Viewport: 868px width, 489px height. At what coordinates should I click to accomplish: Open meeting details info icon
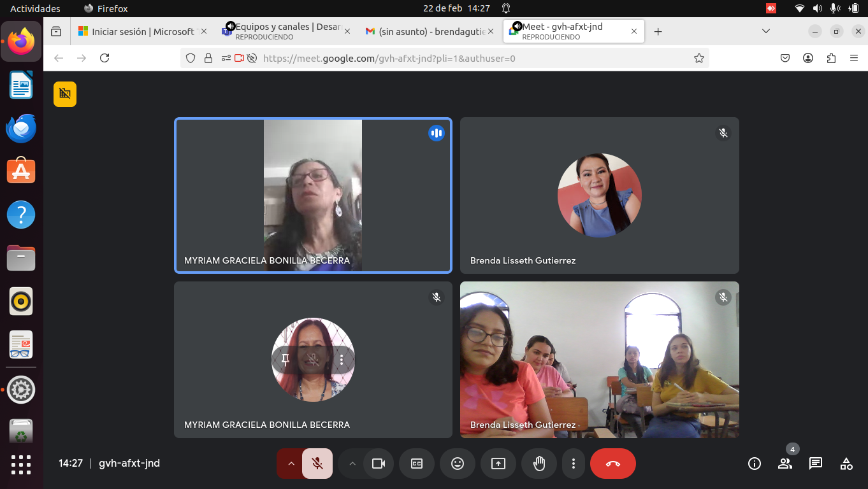[x=754, y=464]
